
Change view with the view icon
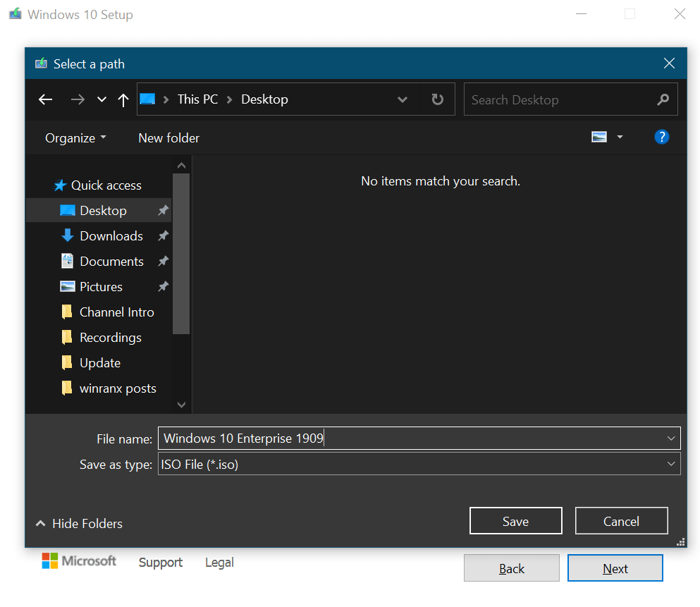pyautogui.click(x=599, y=137)
